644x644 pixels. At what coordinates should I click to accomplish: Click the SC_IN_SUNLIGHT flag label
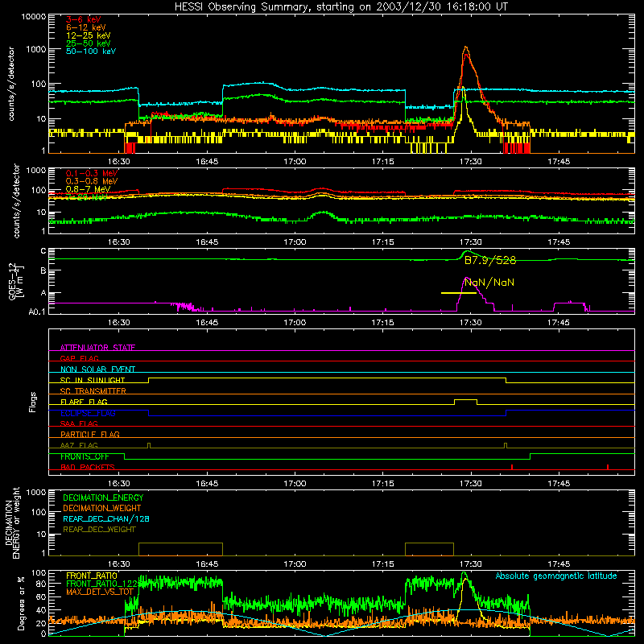(93, 380)
